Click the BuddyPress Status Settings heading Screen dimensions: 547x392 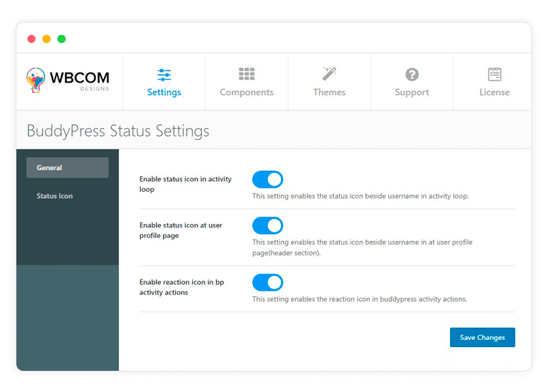click(x=118, y=131)
